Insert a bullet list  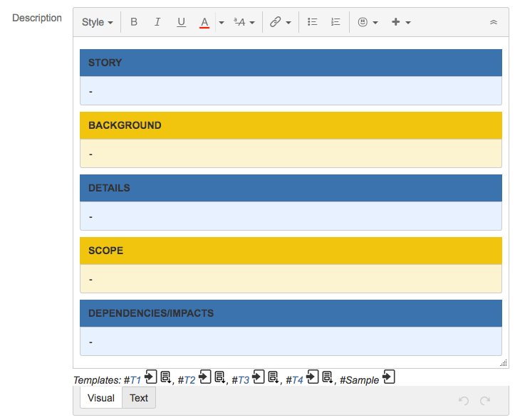pos(312,22)
